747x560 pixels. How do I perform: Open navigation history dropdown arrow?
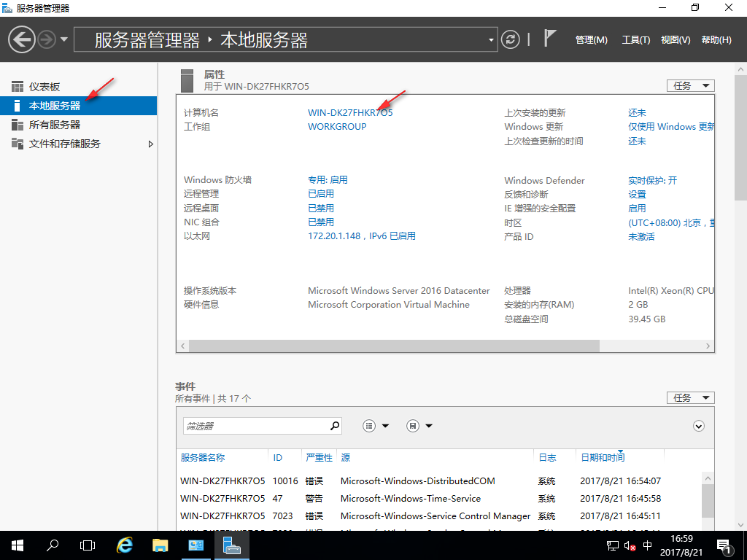point(64,39)
